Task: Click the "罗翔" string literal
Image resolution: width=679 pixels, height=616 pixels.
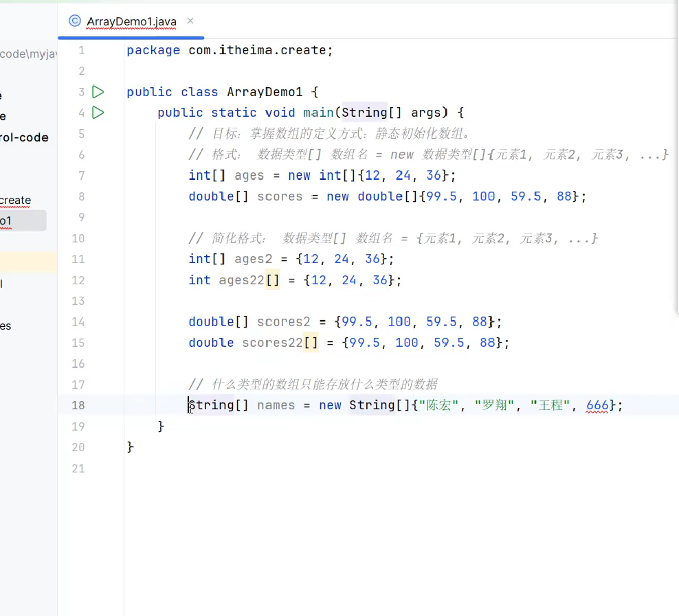Action: (x=495, y=405)
